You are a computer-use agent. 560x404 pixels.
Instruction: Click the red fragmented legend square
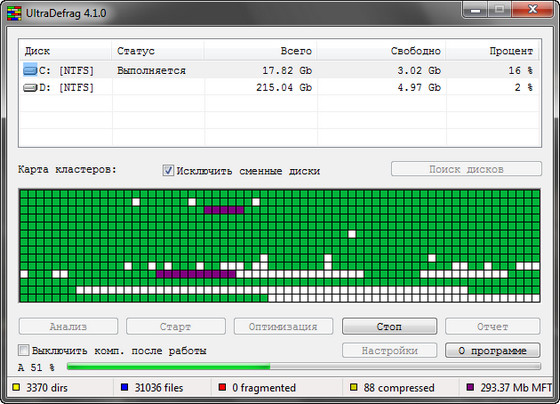[222, 387]
